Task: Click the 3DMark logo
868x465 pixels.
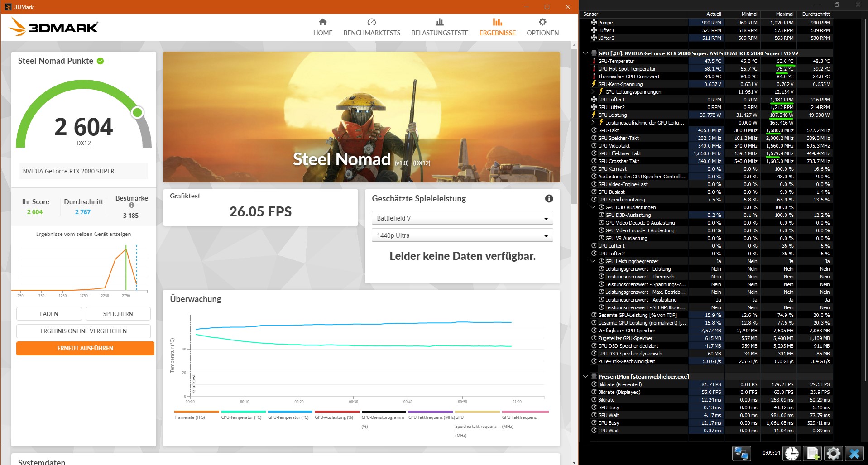Action: [53, 27]
